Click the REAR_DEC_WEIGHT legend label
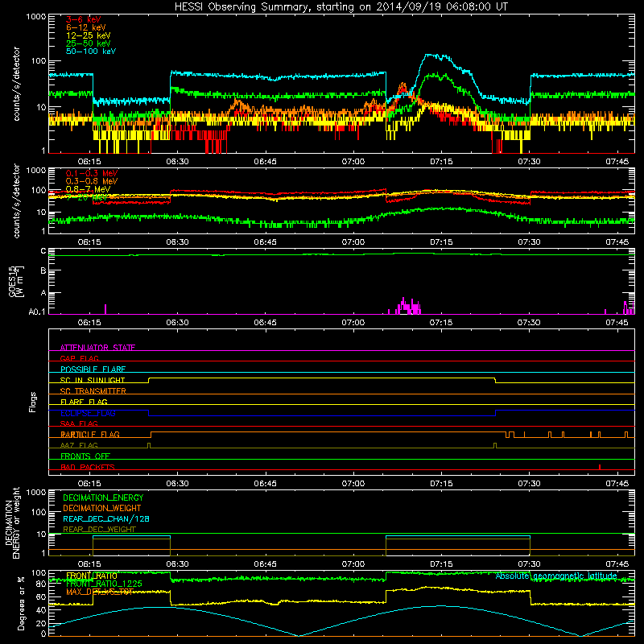This screenshot has width=644, height=644. tap(99, 530)
